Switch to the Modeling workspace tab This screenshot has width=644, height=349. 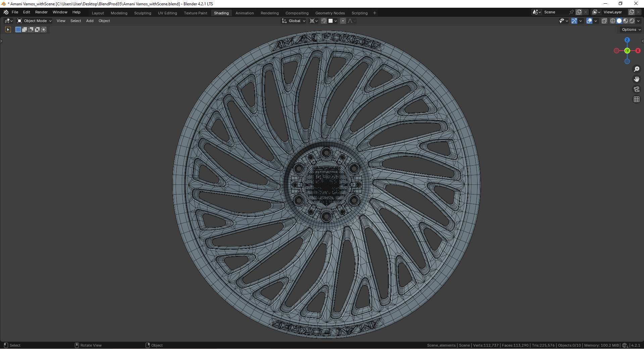(119, 13)
